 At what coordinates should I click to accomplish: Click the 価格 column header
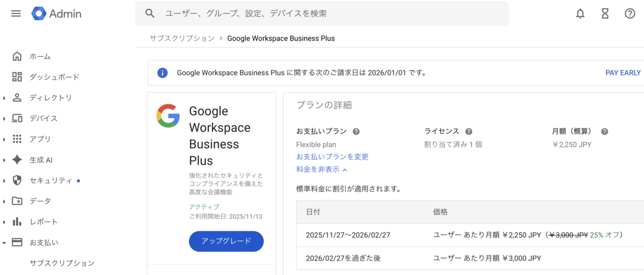(440, 212)
